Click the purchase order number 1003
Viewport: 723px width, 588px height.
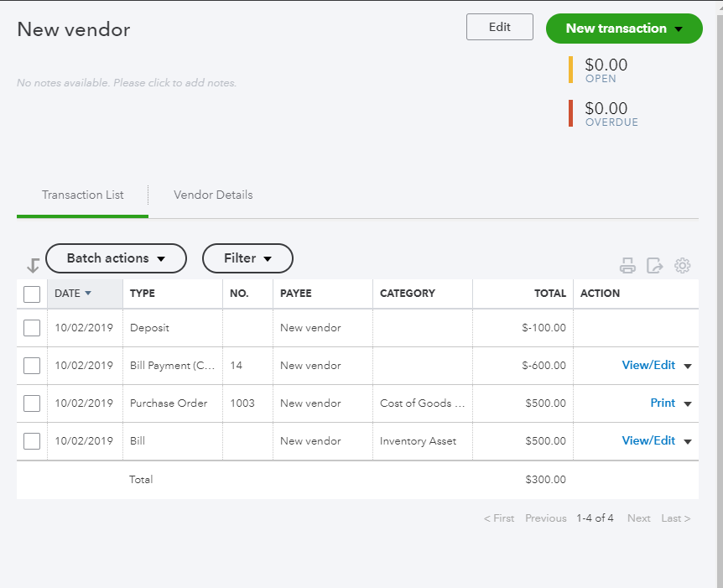pyautogui.click(x=242, y=403)
